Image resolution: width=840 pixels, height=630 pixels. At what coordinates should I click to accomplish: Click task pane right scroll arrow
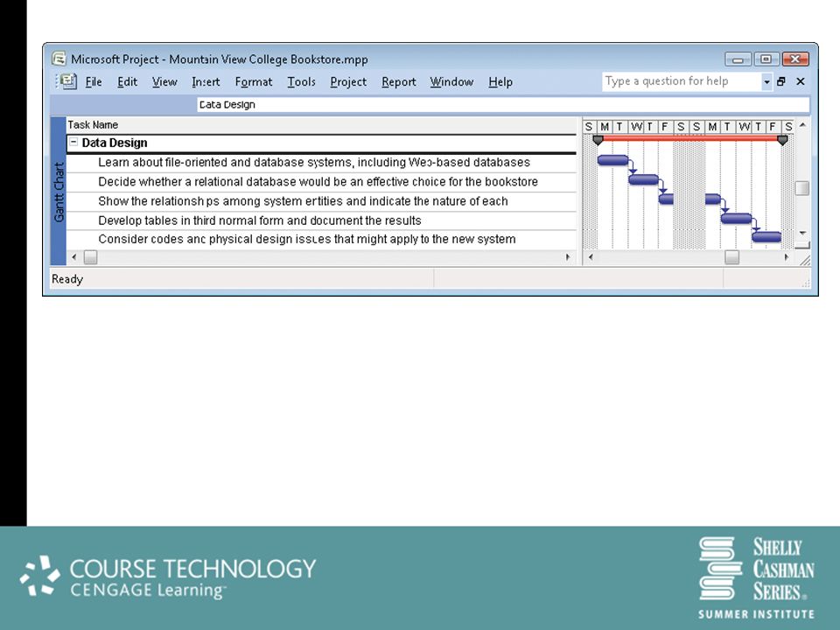(568, 257)
